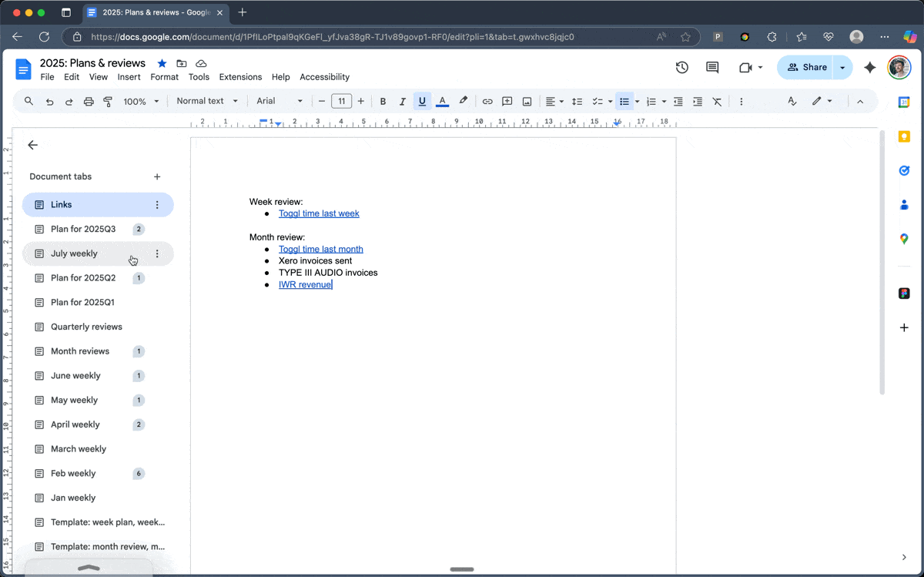Viewport: 924px width, 577px height.
Task: Toggle italic formatting
Action: [402, 101]
